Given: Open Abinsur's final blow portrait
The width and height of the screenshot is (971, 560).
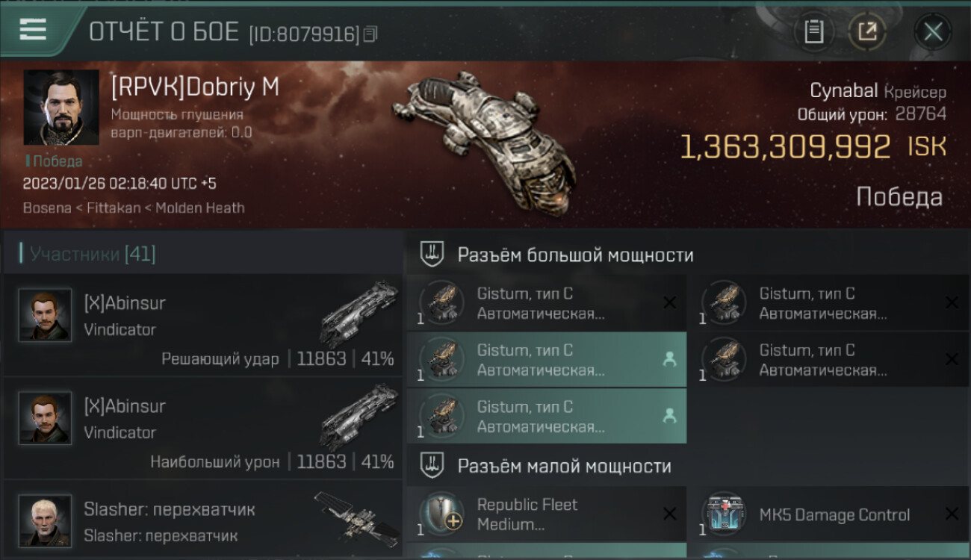Looking at the screenshot, I should click(x=45, y=315).
